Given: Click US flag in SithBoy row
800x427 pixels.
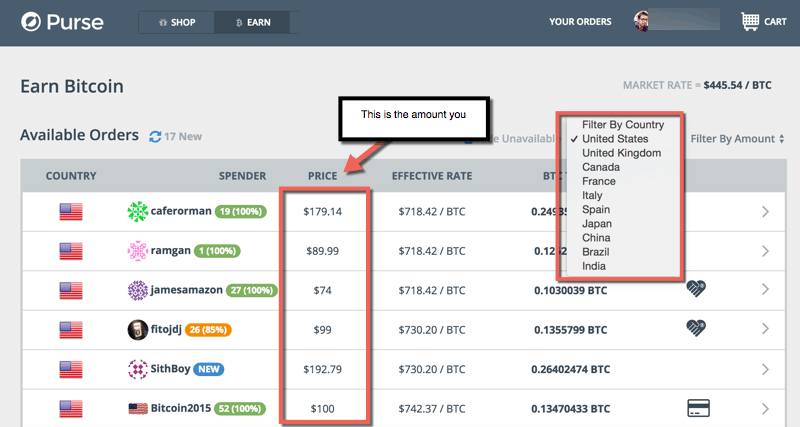Looking at the screenshot, I should pyautogui.click(x=71, y=369).
